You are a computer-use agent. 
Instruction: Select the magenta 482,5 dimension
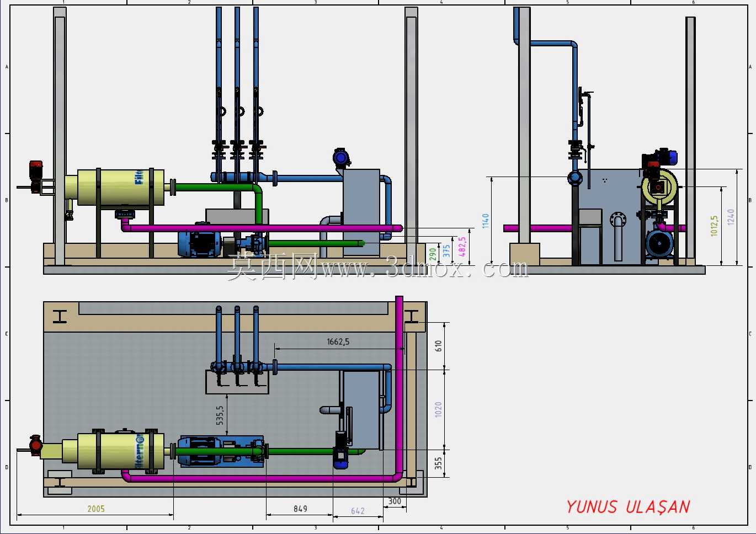click(462, 247)
